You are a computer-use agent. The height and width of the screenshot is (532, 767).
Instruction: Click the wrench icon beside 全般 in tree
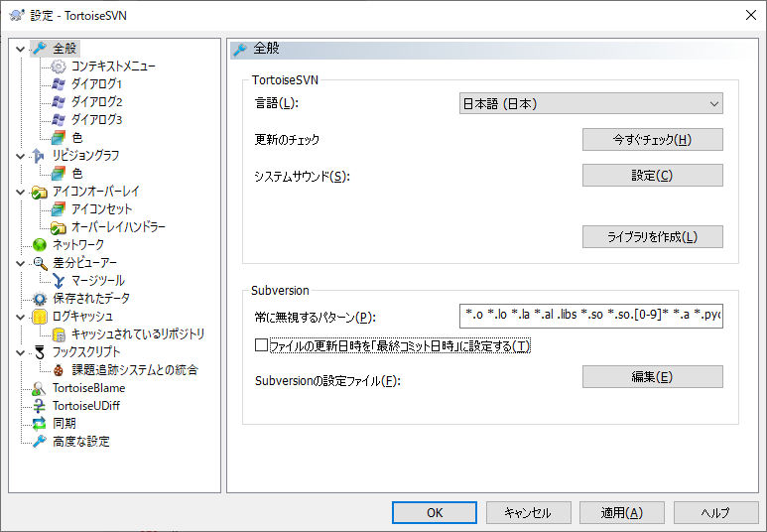tap(39, 48)
